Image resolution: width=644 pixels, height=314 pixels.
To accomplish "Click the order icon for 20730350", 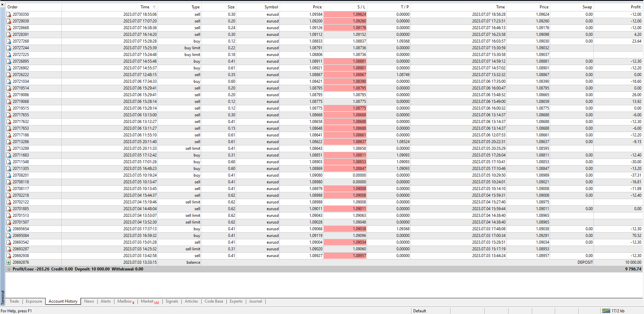I will [x=9, y=14].
